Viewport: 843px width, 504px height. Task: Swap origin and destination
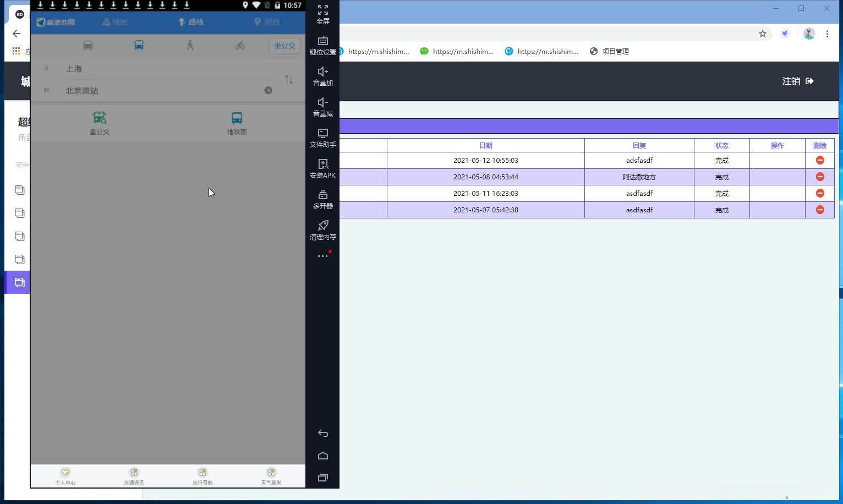[289, 80]
